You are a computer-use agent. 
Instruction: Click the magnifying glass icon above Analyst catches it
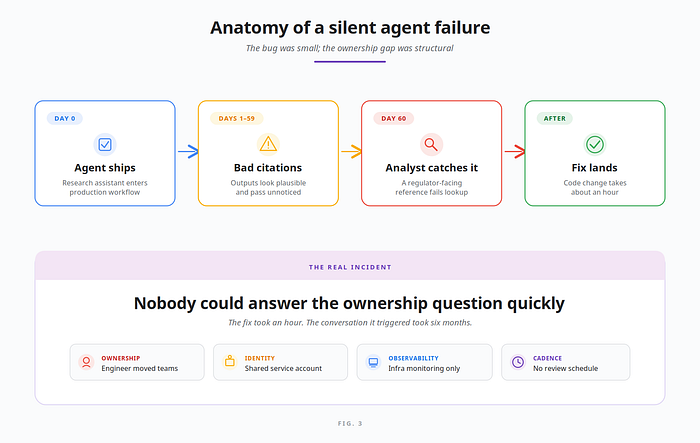point(431,144)
